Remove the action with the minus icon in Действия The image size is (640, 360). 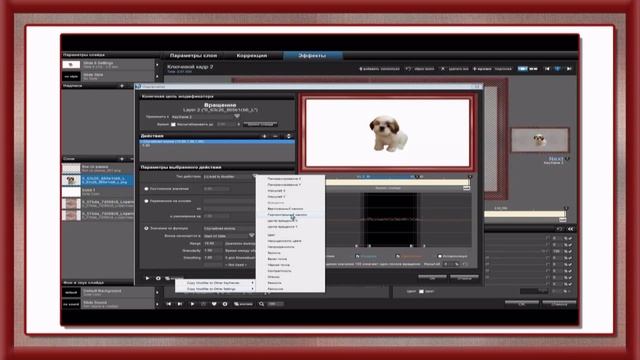(276, 136)
